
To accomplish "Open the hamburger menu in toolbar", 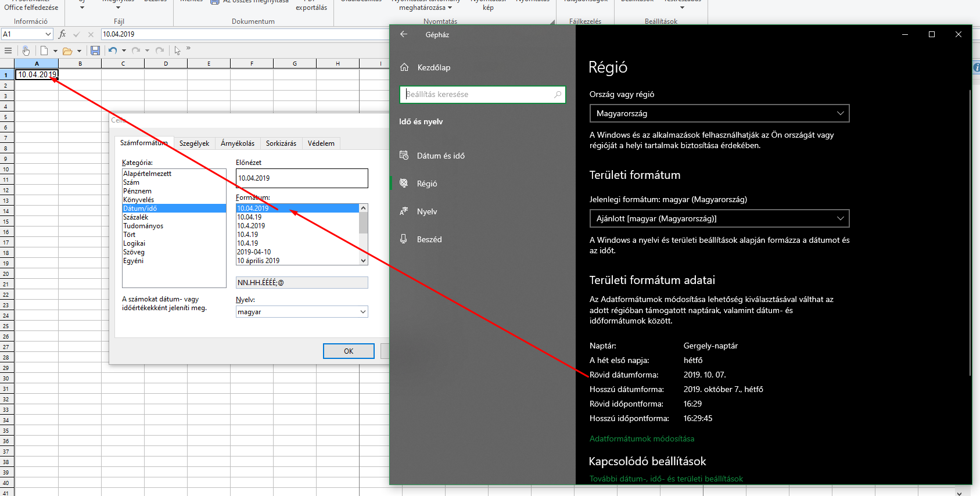I will 8,51.
